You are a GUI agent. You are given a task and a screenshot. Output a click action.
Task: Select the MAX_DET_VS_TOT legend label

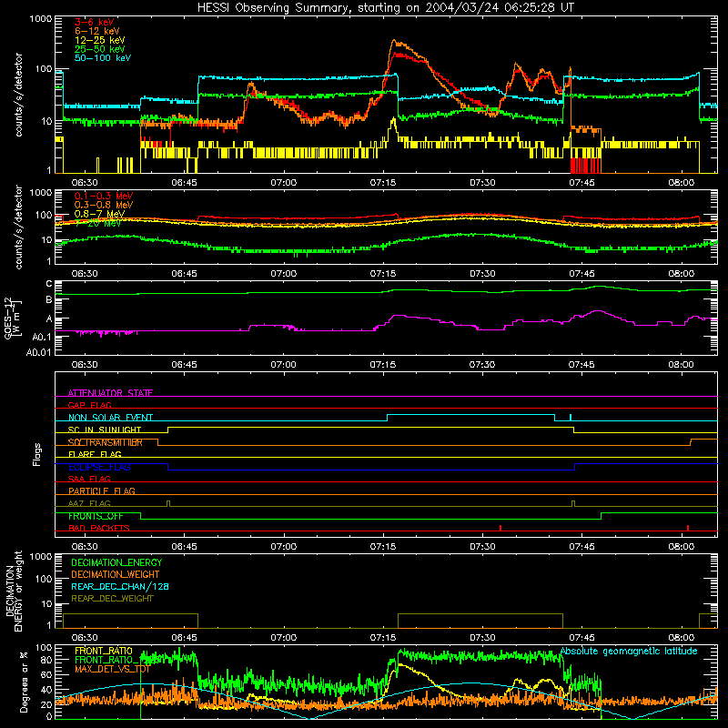pos(112,669)
